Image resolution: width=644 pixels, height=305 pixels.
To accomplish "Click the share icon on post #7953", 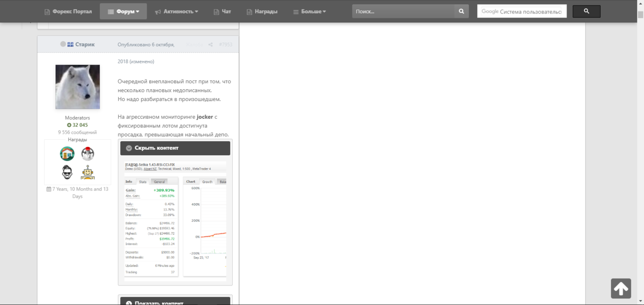I will [x=211, y=44].
